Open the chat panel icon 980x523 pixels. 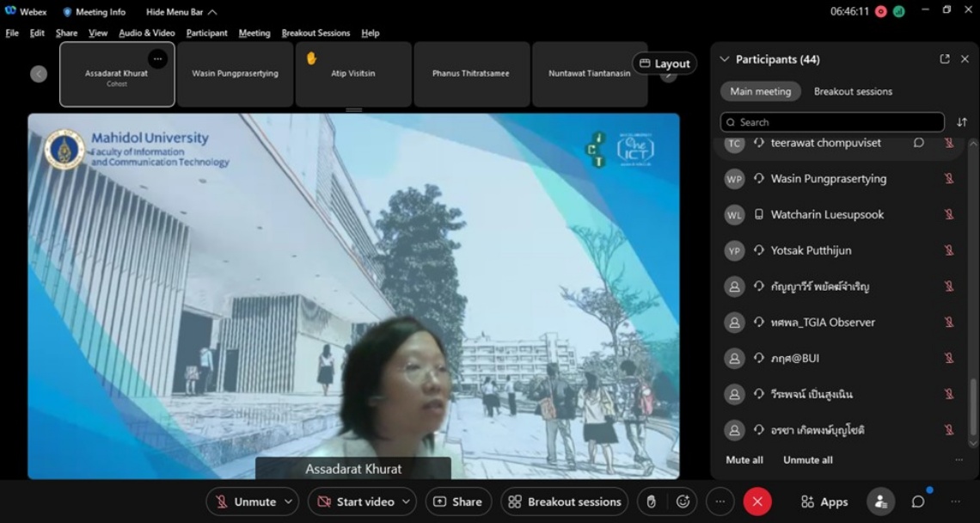pos(918,501)
